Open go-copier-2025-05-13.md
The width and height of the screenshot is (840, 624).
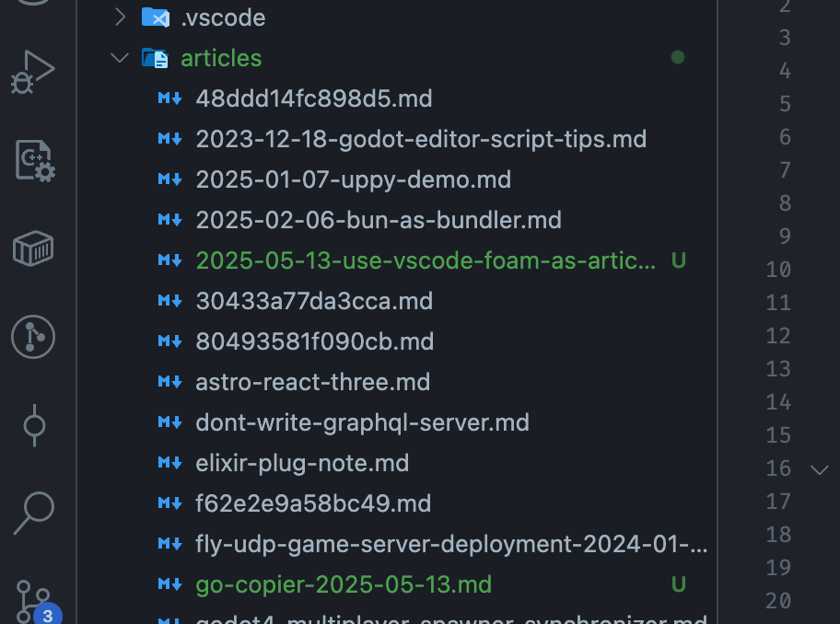[x=344, y=584]
